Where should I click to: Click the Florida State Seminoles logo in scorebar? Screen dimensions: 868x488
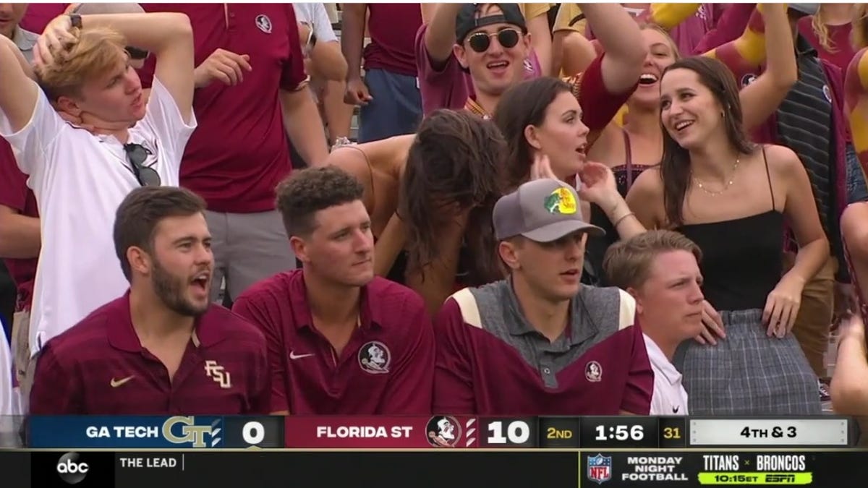[443, 432]
